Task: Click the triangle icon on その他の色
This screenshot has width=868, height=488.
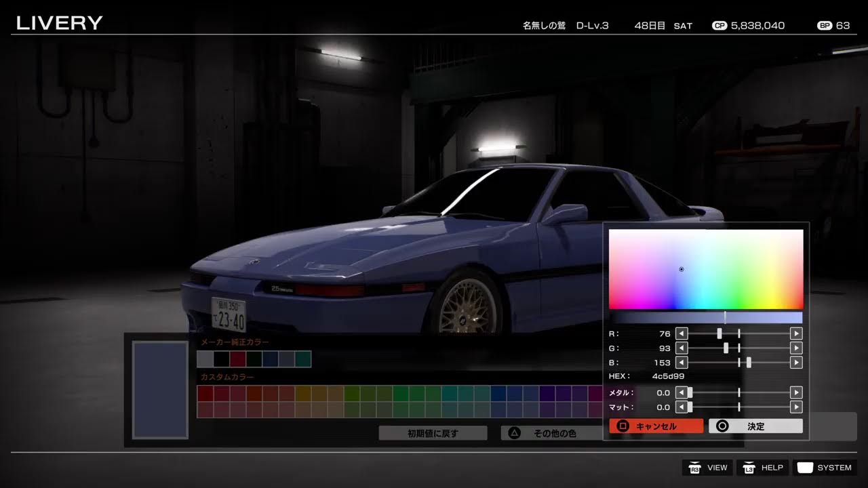Action: coord(515,433)
